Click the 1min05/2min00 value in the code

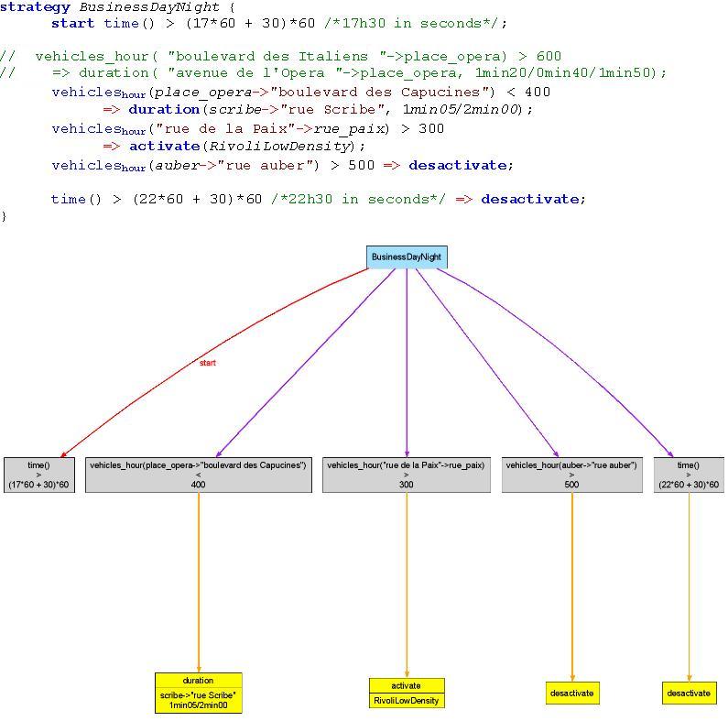coord(460,110)
